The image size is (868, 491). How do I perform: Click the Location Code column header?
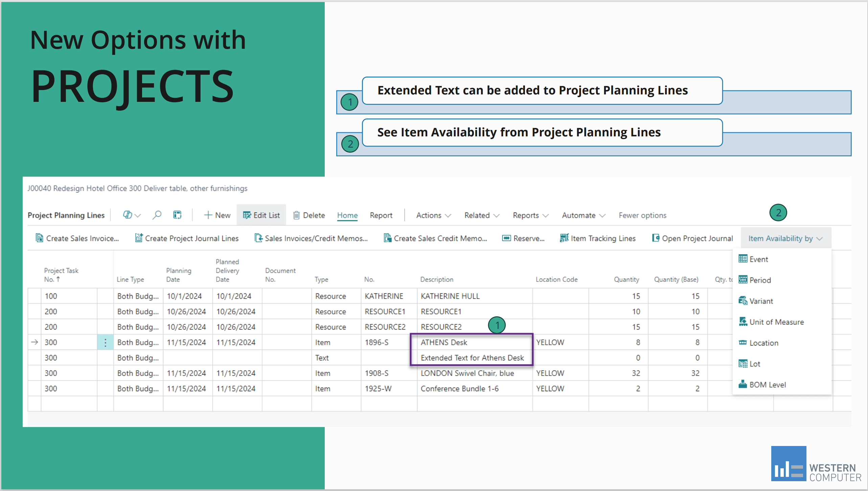(556, 280)
